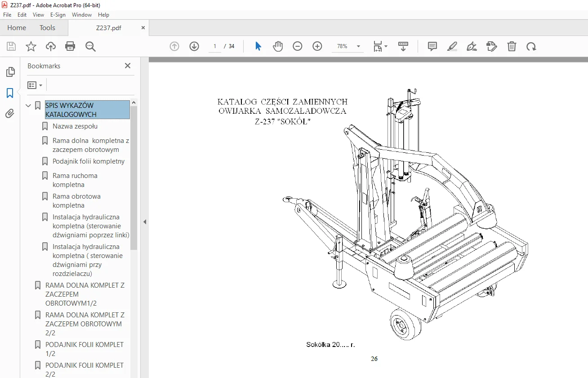Viewport: 588px width, 378px height.
Task: Click the 78% zoom value field
Action: click(x=343, y=46)
